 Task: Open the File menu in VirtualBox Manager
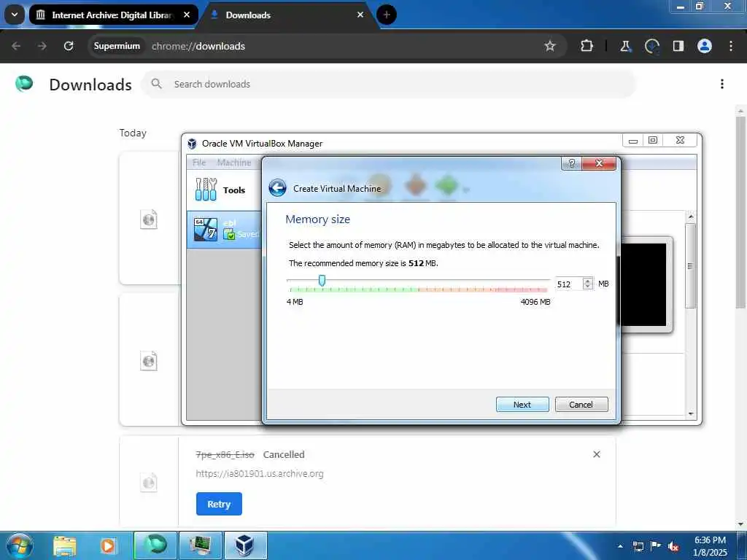click(199, 163)
